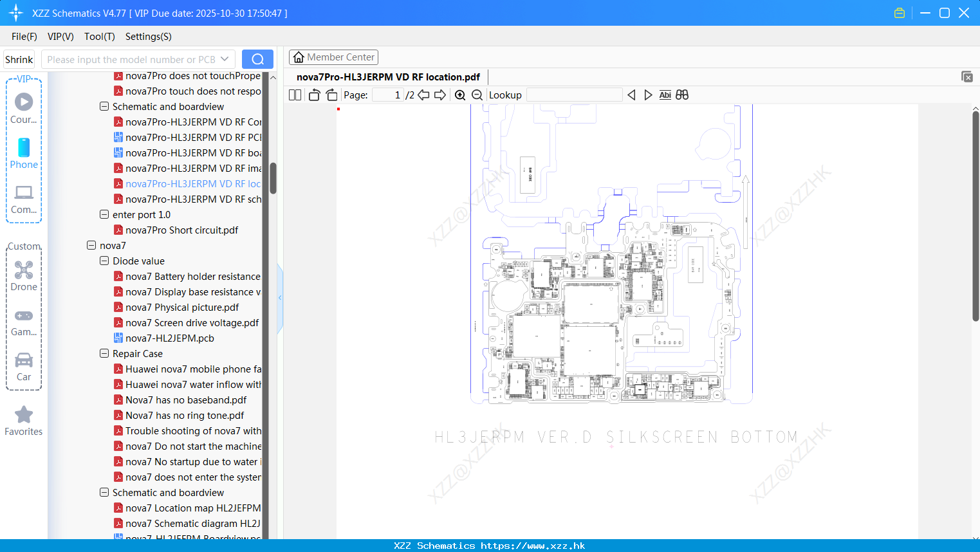Click the shopping bag icon in title bar
The image size is (980, 552).
[900, 13]
